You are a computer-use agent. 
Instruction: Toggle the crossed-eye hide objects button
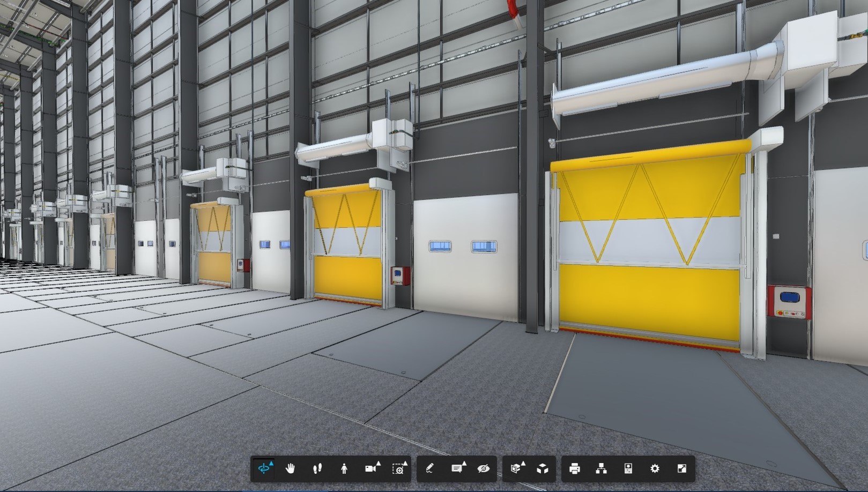tap(483, 468)
